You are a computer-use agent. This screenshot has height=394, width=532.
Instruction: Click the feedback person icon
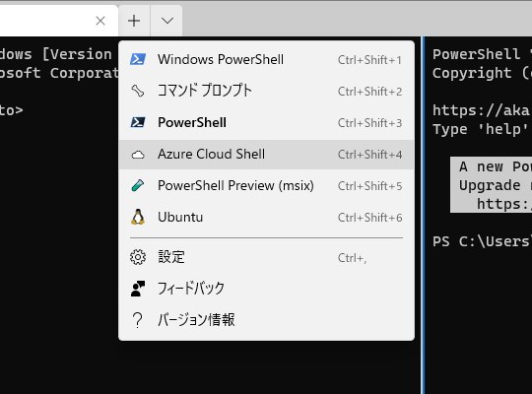click(138, 289)
